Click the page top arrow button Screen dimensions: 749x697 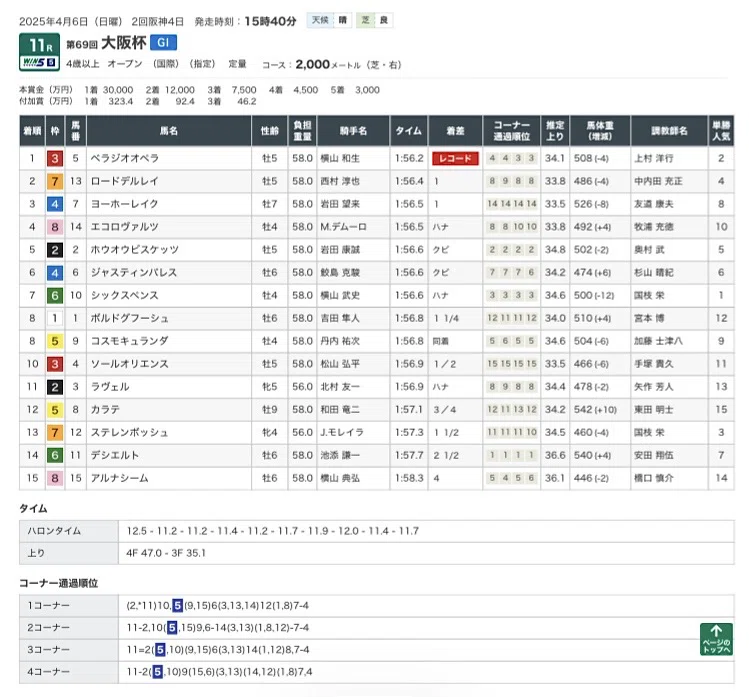coord(716,639)
